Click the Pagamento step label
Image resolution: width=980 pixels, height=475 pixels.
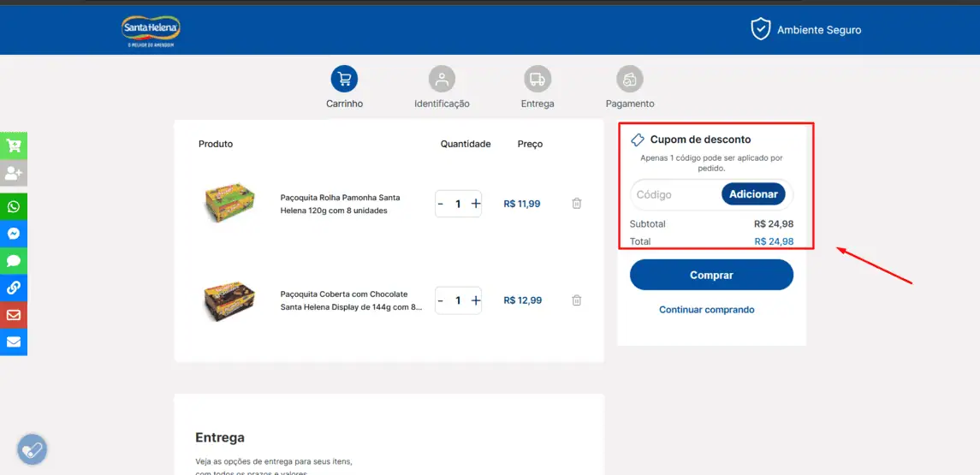point(630,104)
